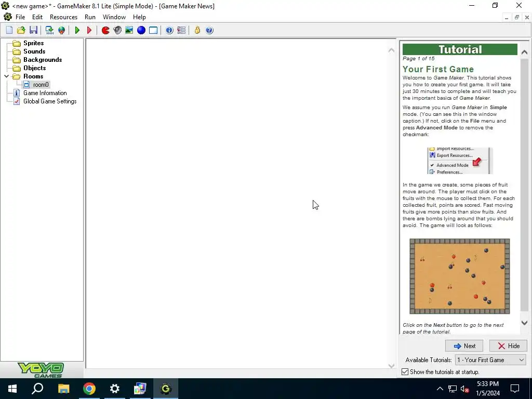
Task: Open Global Game Settings tree entry
Action: tap(50, 101)
